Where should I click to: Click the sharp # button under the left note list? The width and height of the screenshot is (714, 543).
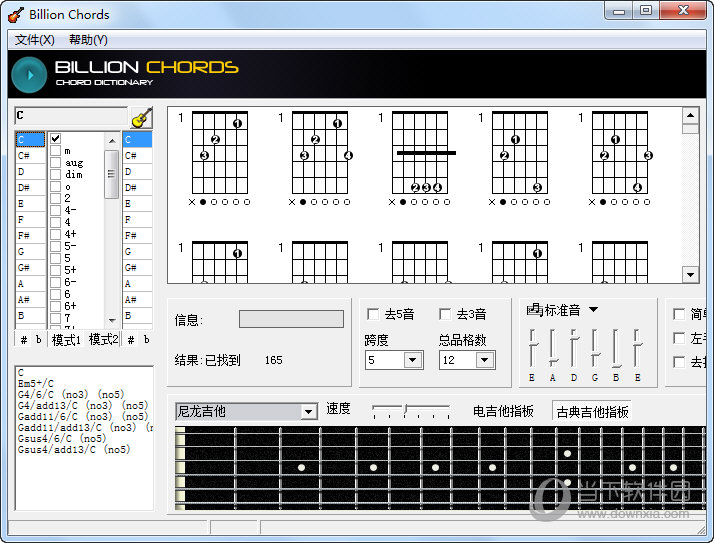coord(24,340)
